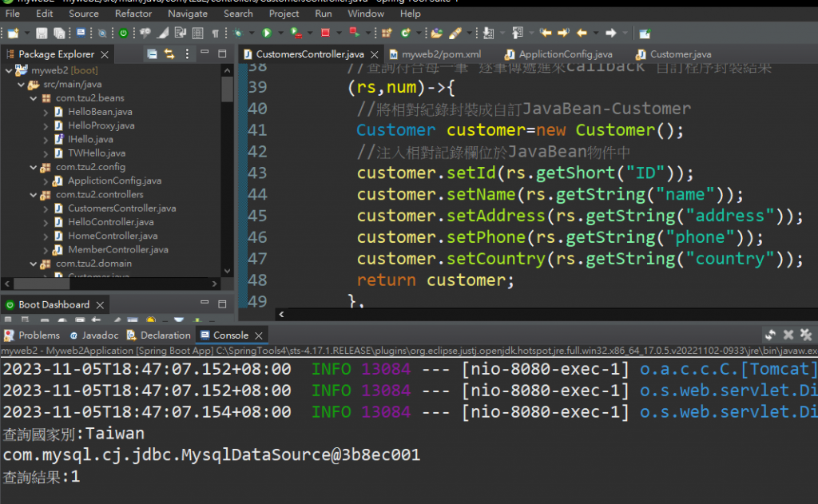This screenshot has height=504, width=818.
Task: Toggle block selection mode icon
Action: [197, 33]
